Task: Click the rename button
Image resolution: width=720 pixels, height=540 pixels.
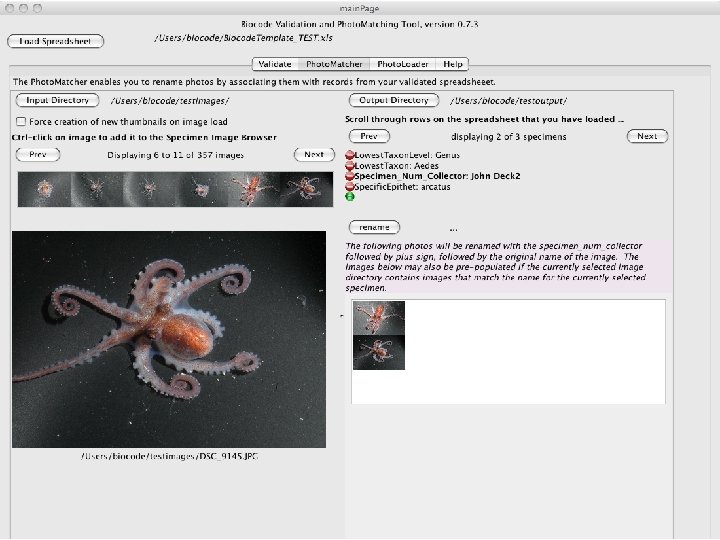Action: click(x=374, y=227)
